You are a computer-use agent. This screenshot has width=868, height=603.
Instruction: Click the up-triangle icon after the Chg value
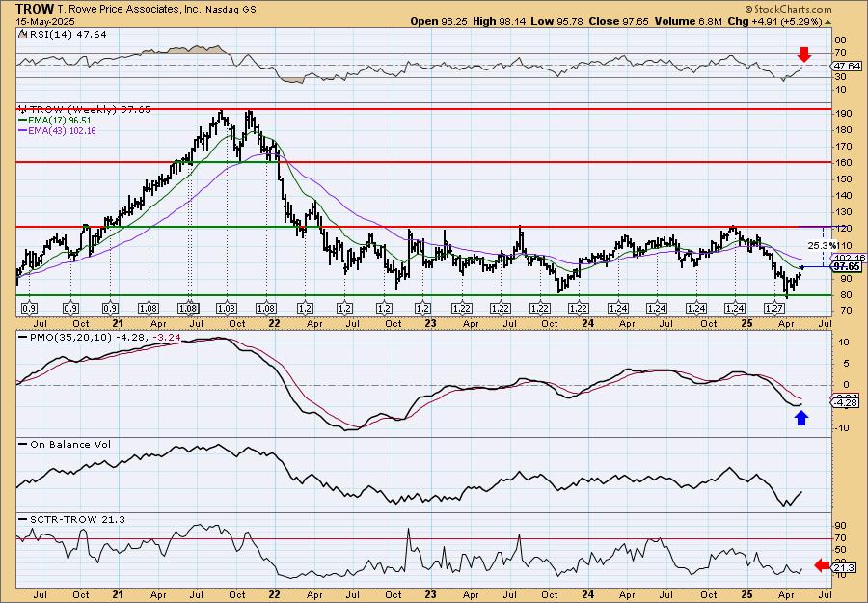(828, 22)
